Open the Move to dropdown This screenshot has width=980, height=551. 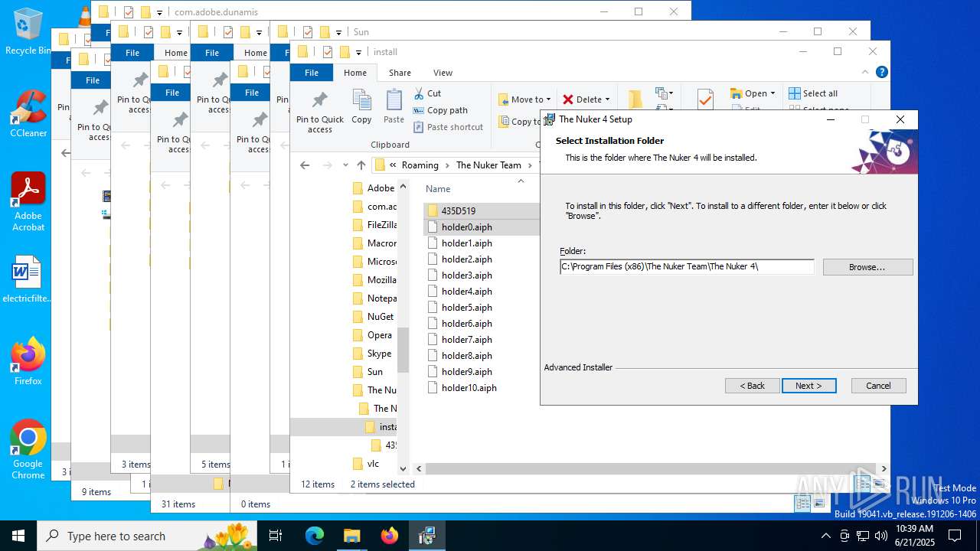pyautogui.click(x=524, y=99)
